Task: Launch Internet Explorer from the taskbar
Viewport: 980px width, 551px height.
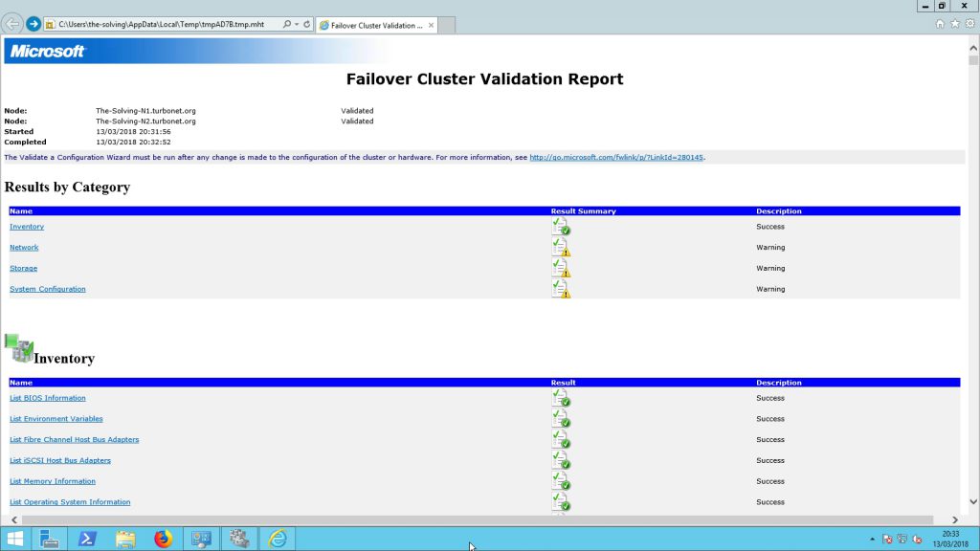Action: tap(277, 539)
